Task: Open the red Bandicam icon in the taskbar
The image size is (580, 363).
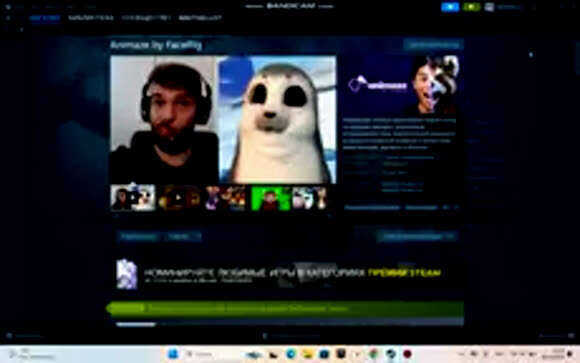Action: [407, 354]
